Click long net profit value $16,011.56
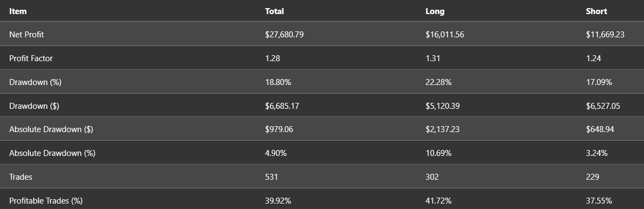Viewport: 644px width, 209px height. point(445,35)
